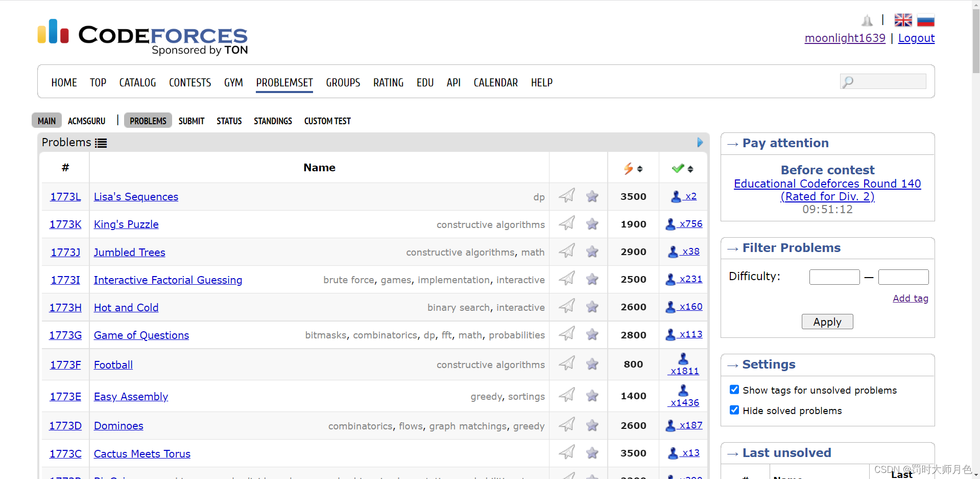Submit Lisa's Sequences via paper plane icon
Viewport: 980px width, 479px height.
click(567, 196)
